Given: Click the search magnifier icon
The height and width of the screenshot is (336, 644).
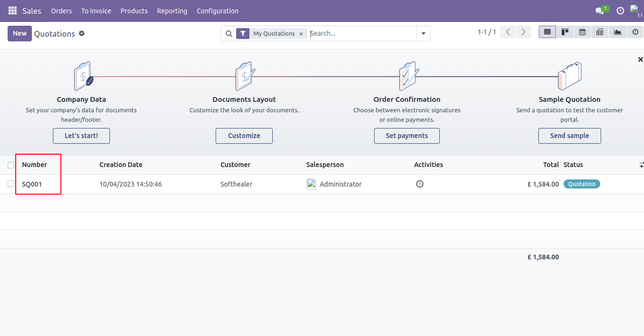Looking at the screenshot, I should (x=228, y=34).
